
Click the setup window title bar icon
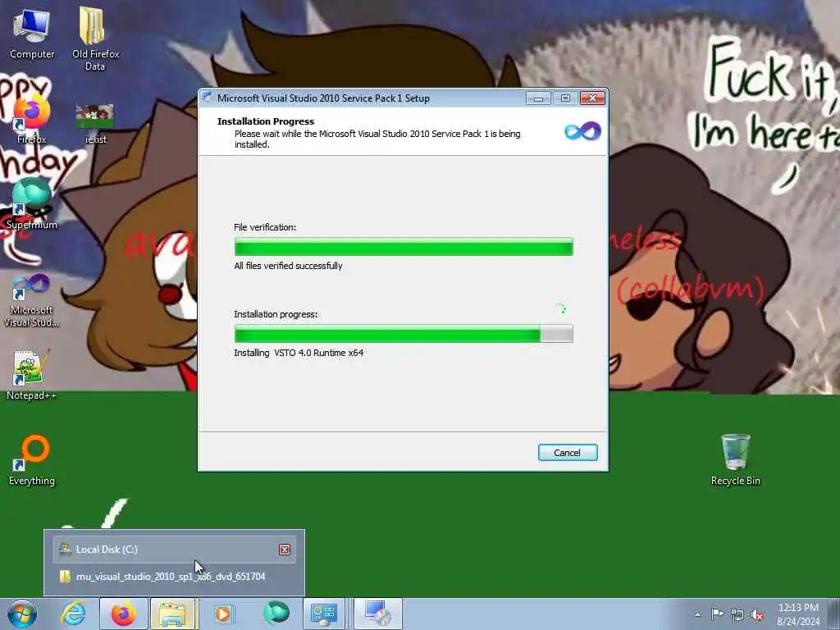pos(207,98)
